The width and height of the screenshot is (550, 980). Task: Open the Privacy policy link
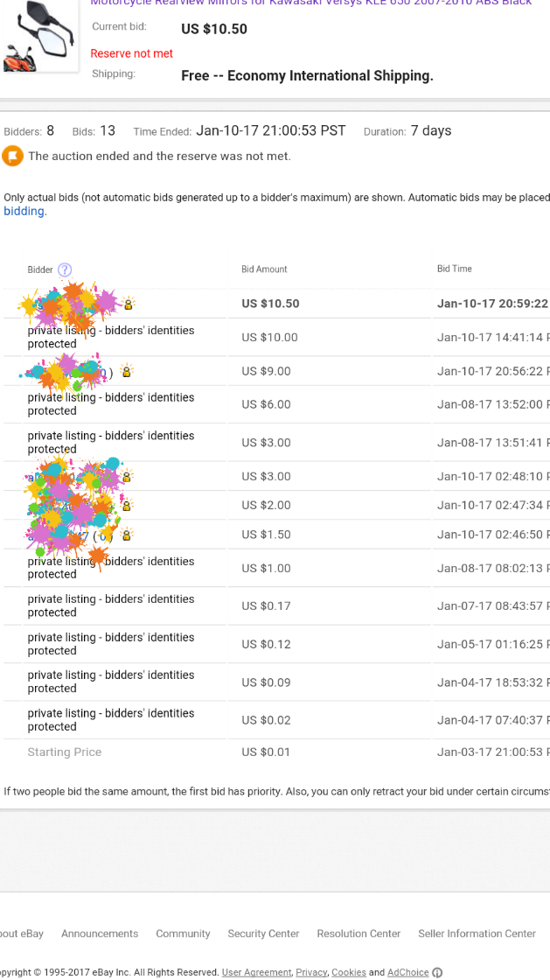(x=310, y=972)
